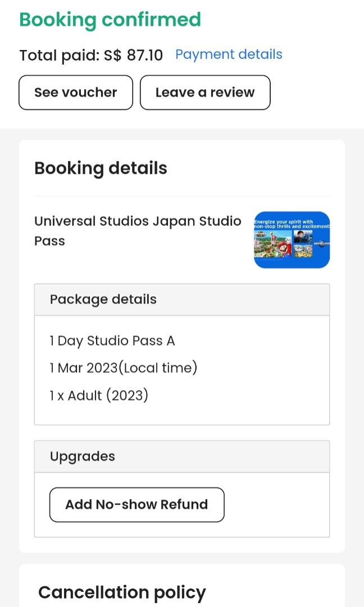Image resolution: width=364 pixels, height=607 pixels.
Task: Open the Universal Studios Japan Studio Pass thumbnail
Action: pyautogui.click(x=291, y=240)
